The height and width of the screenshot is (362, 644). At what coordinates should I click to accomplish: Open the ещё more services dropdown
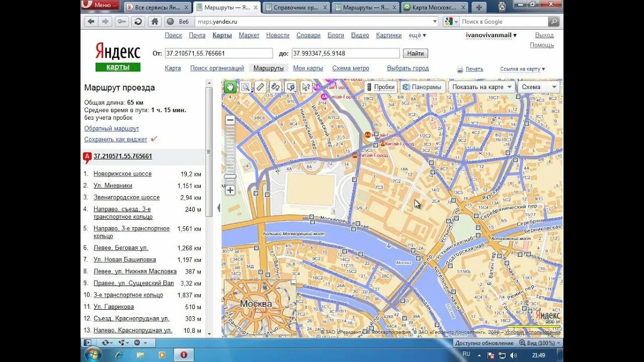417,35
